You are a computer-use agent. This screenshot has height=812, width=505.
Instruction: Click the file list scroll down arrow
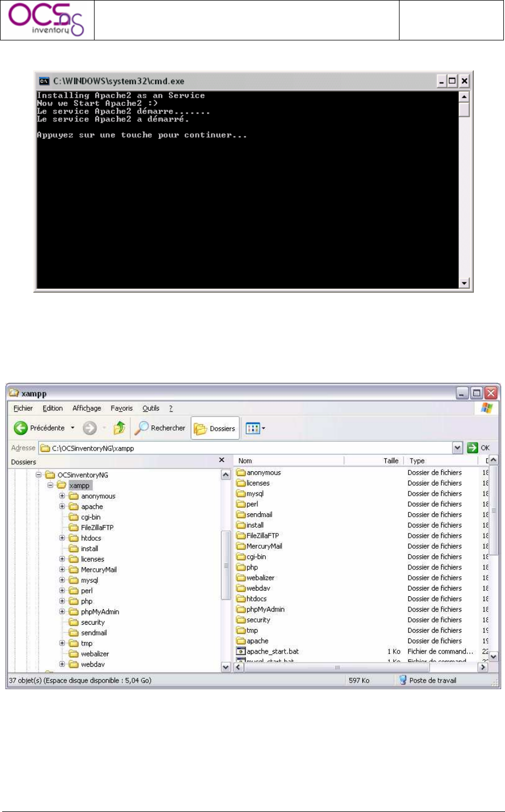click(493, 657)
